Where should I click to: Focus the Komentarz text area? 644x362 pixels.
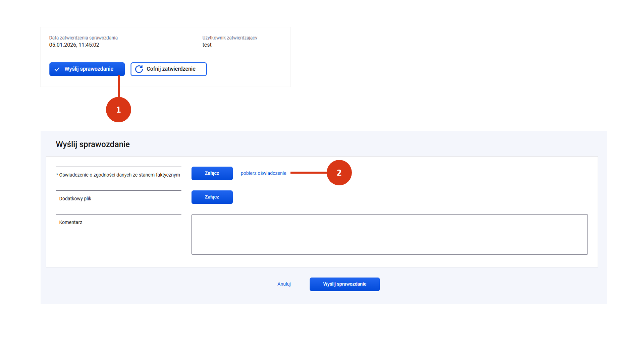[x=389, y=234]
